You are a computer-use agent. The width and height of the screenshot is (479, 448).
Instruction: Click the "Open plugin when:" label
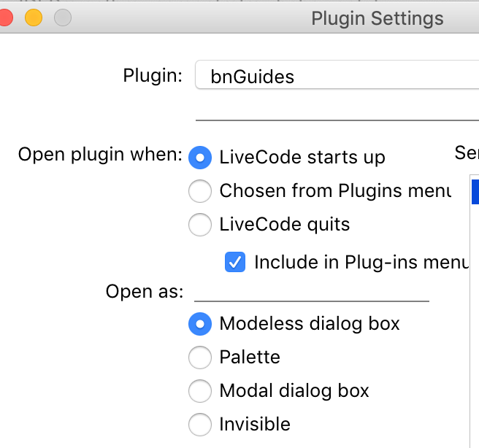100,155
